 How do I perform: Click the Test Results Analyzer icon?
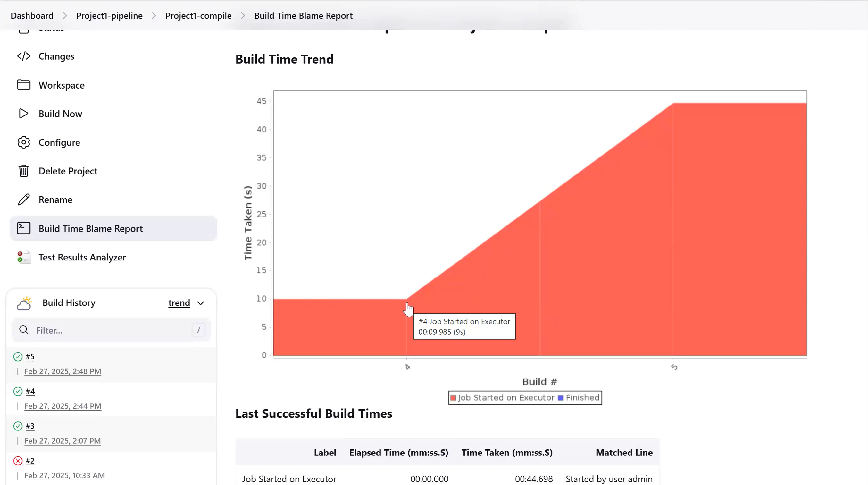tap(24, 257)
